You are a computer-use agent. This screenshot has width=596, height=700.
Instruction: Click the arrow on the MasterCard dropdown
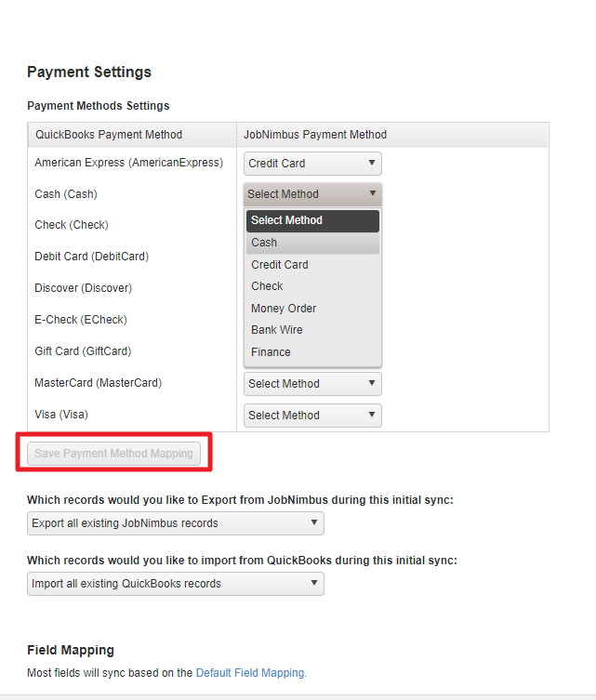[371, 383]
